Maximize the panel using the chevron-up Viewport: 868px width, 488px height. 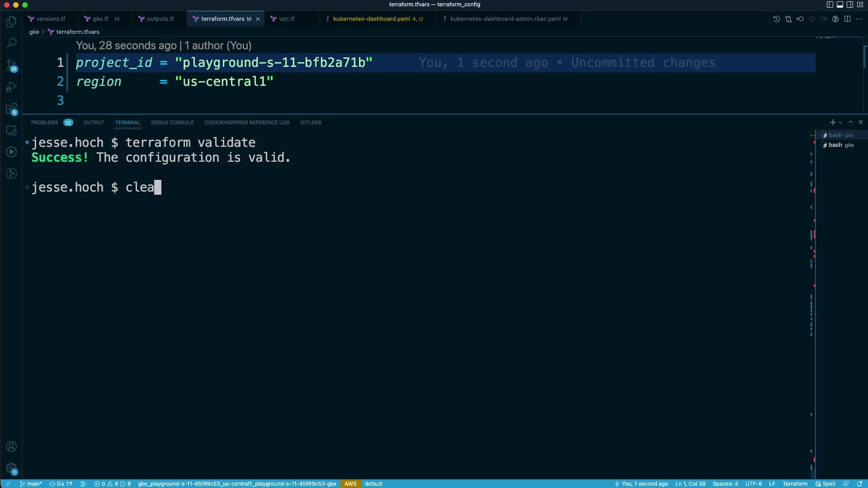(851, 122)
